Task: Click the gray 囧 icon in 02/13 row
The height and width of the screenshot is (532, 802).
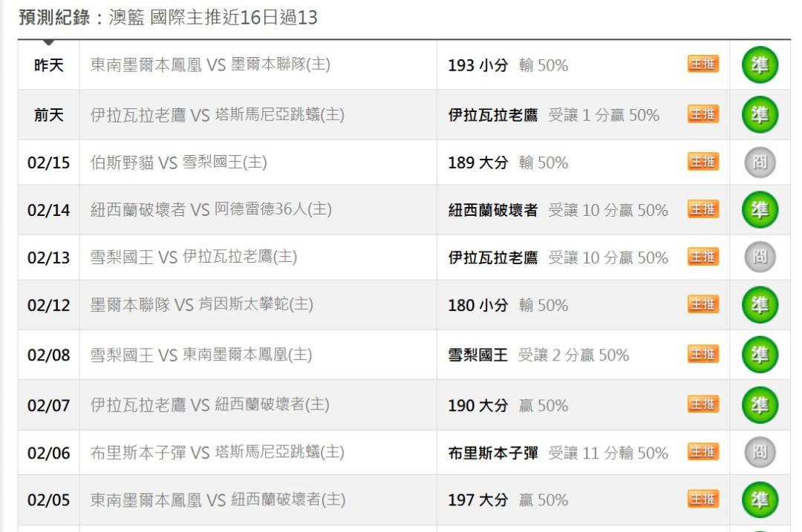Action: [760, 257]
